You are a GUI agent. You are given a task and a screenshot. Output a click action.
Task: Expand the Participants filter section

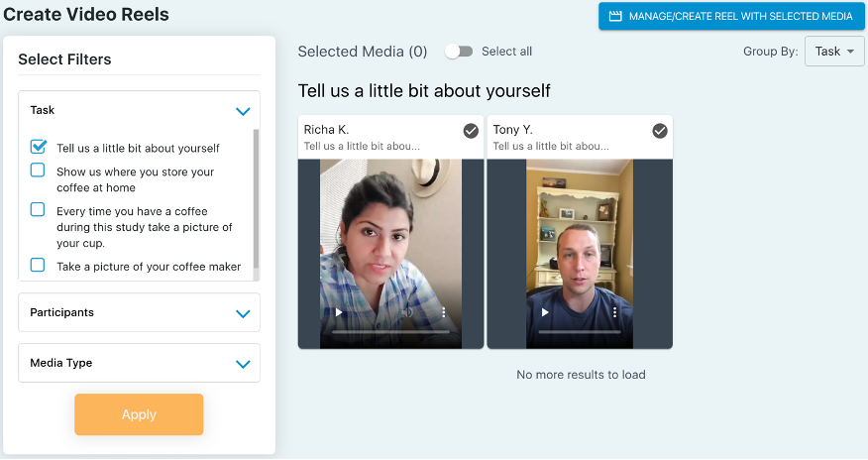click(x=243, y=313)
